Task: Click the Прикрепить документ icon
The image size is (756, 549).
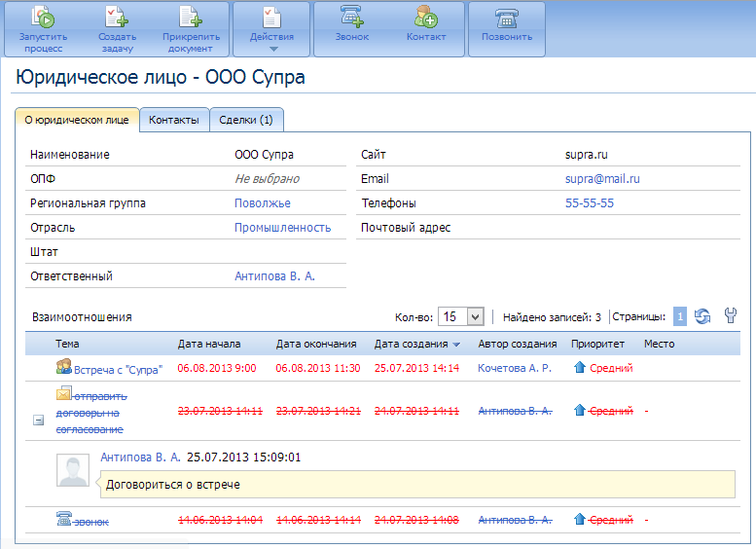Action: (x=191, y=17)
